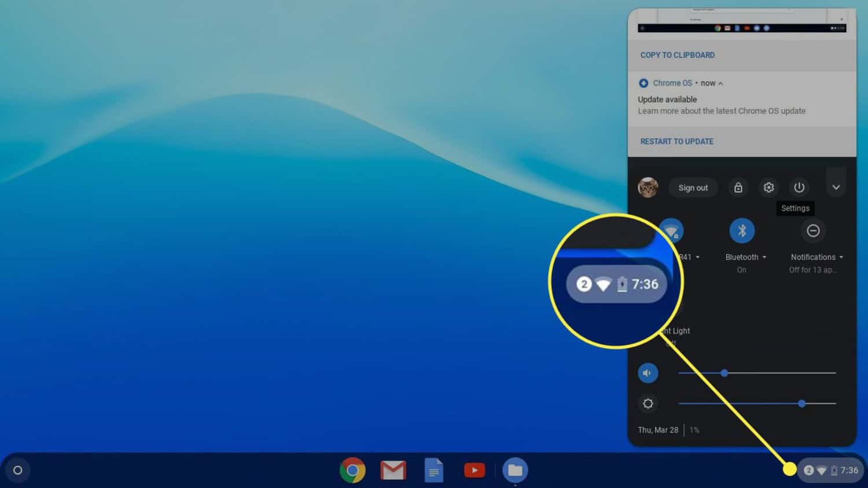Open the Files app on shelf
This screenshot has width=868, height=488.
(x=515, y=470)
